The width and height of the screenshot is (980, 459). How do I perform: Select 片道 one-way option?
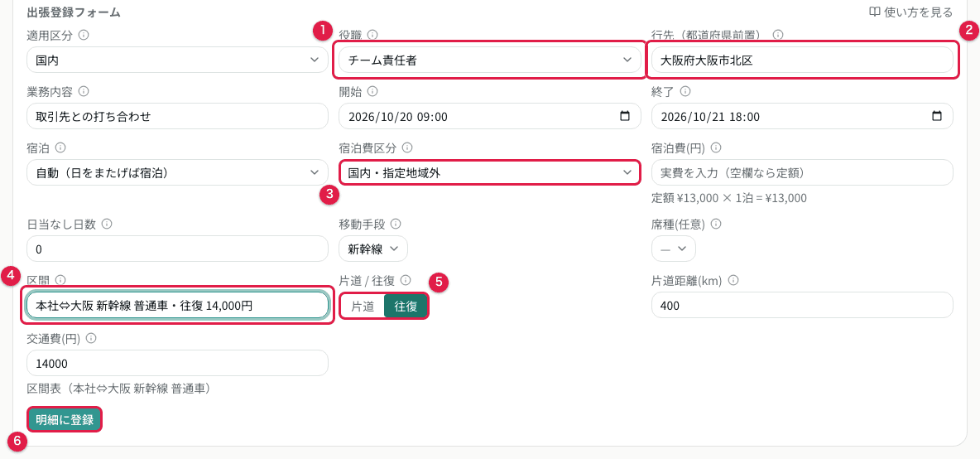click(363, 307)
